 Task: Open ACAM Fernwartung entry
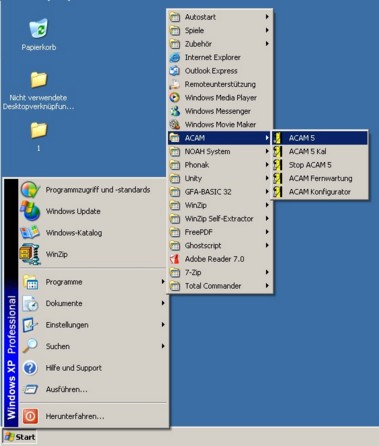[320, 178]
